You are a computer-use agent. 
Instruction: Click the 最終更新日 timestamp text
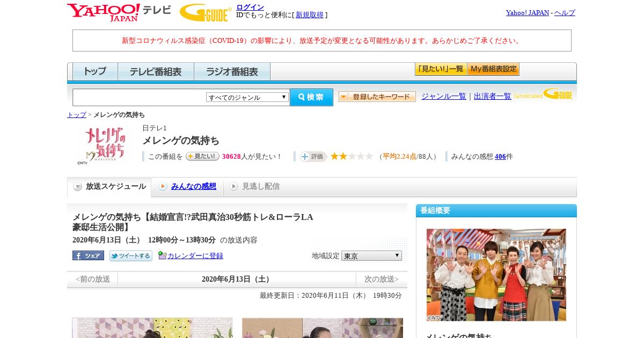click(x=331, y=296)
